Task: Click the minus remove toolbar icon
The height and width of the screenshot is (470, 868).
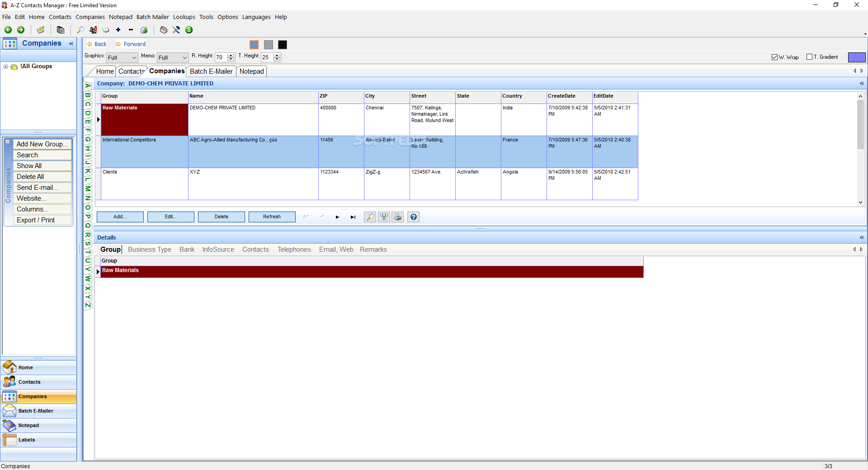Action: 131,30
